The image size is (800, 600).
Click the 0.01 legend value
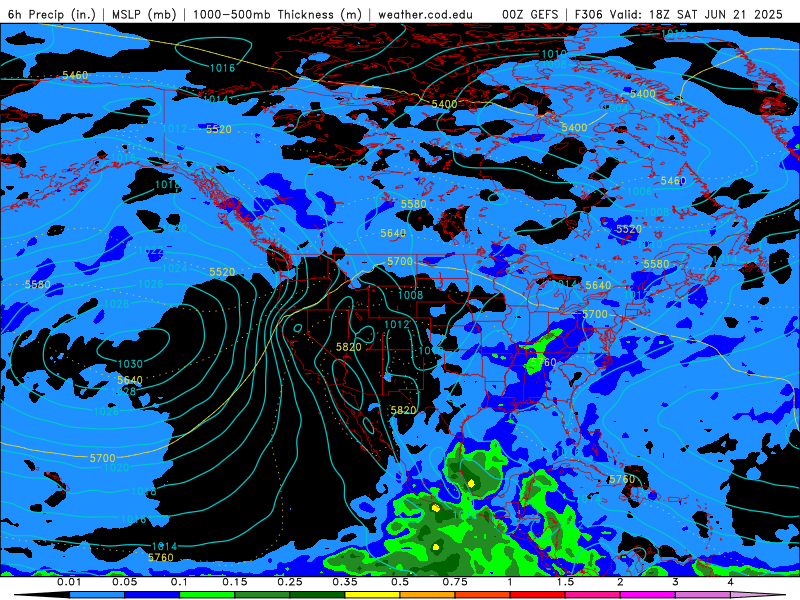pyautogui.click(x=69, y=582)
